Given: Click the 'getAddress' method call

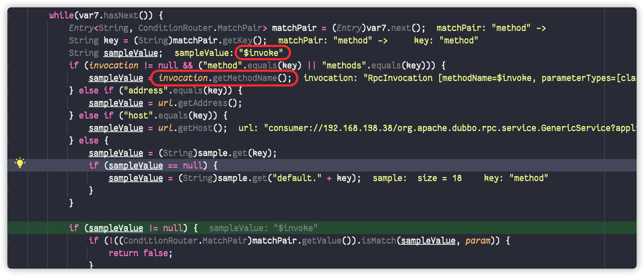Looking at the screenshot, I should [x=203, y=103].
